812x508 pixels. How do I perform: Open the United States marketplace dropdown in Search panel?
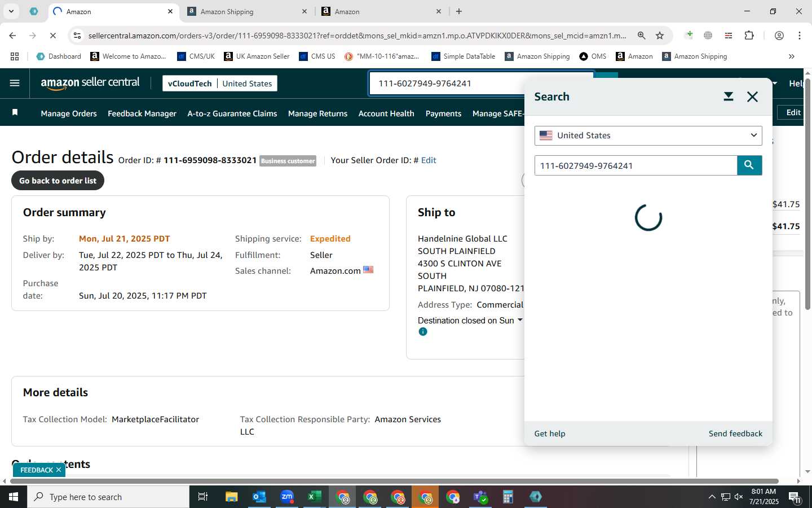coord(648,135)
